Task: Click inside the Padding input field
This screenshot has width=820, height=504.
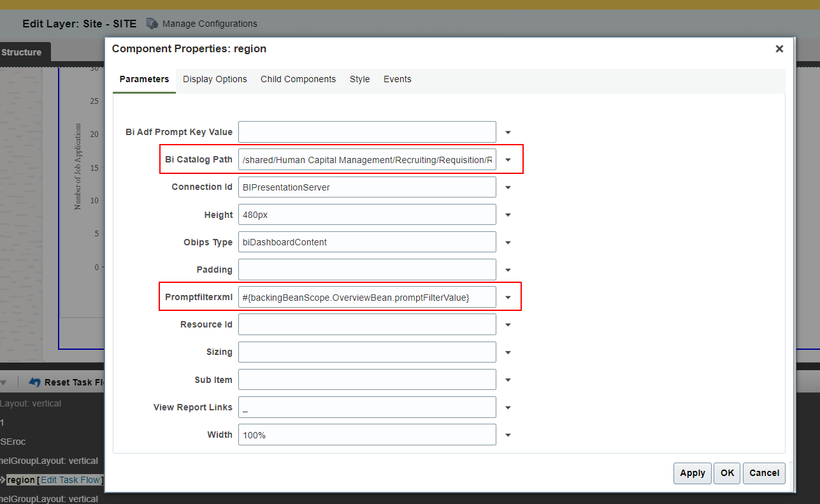Action: [367, 269]
